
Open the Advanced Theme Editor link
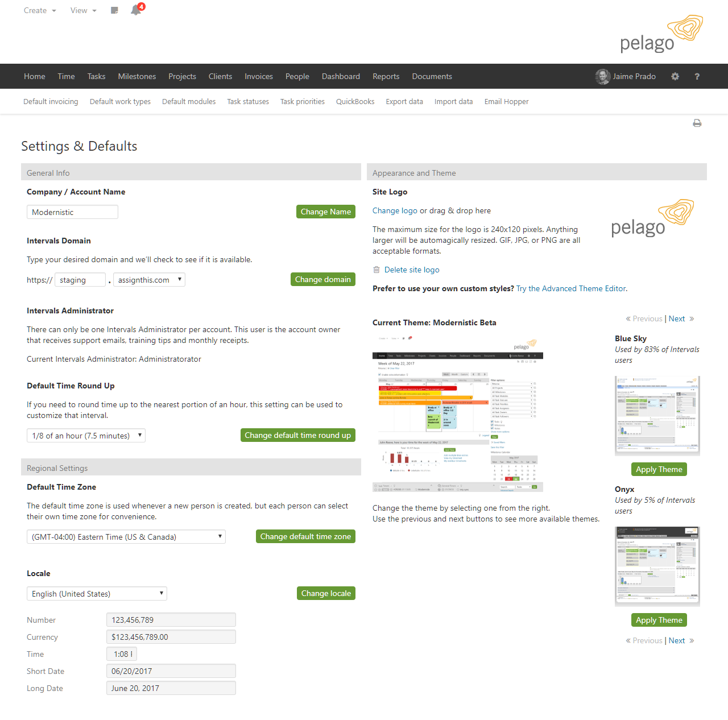[570, 288]
